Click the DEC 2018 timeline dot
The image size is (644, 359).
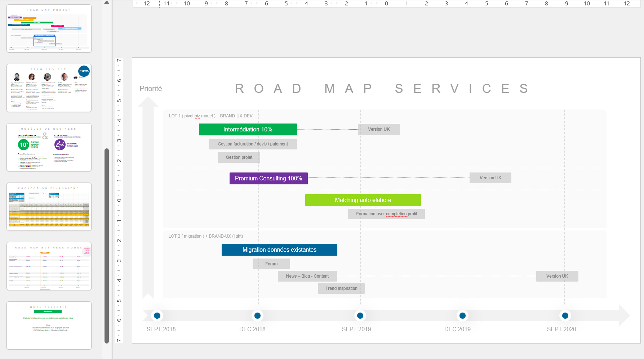257,316
